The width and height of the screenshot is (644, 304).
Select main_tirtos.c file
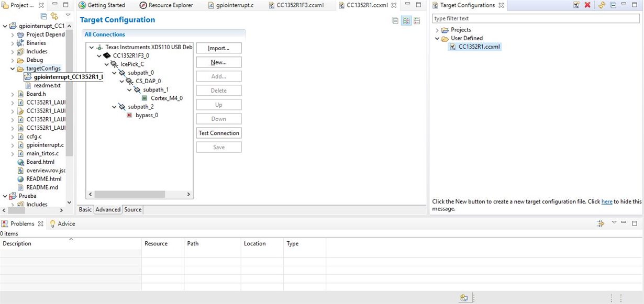pos(42,153)
